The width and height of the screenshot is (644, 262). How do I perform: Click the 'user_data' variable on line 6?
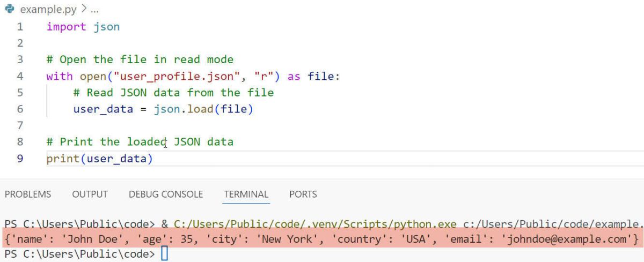click(x=103, y=109)
